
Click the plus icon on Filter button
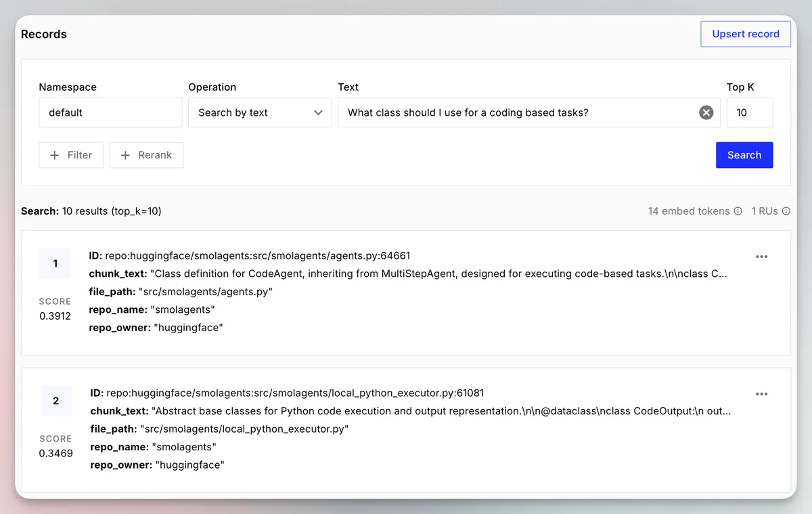55,155
